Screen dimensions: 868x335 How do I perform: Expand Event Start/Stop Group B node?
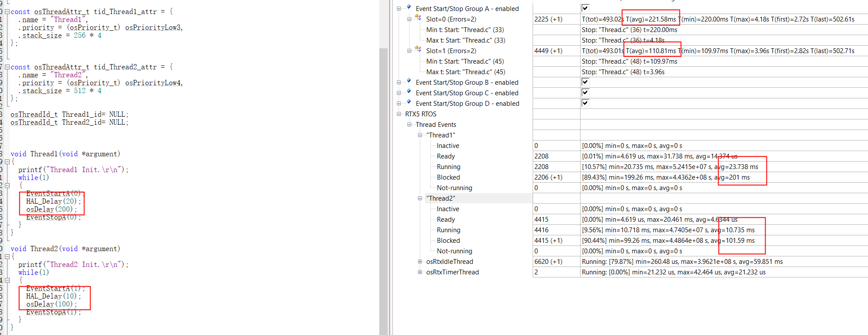(x=399, y=83)
